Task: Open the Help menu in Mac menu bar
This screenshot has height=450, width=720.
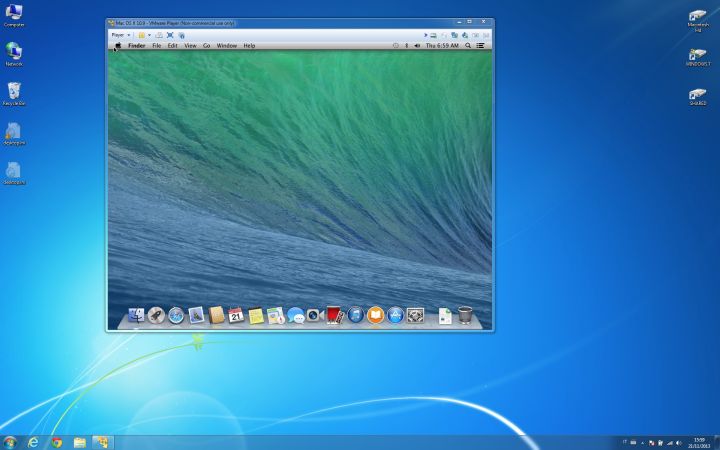Action: click(249, 45)
